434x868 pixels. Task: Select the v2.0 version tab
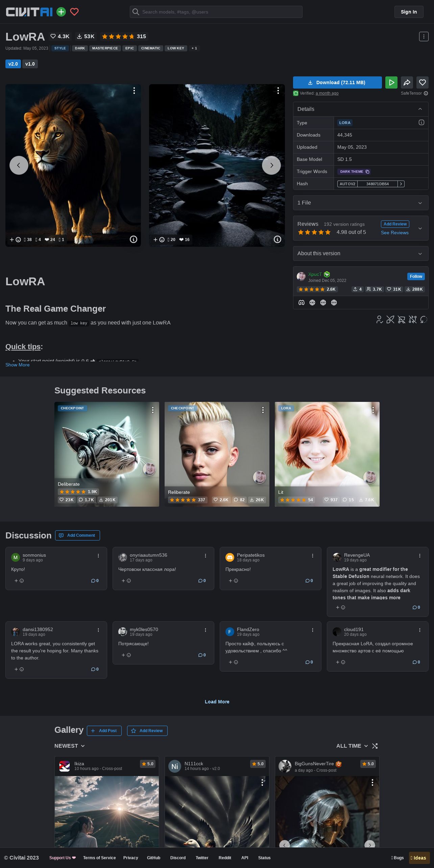tap(13, 64)
